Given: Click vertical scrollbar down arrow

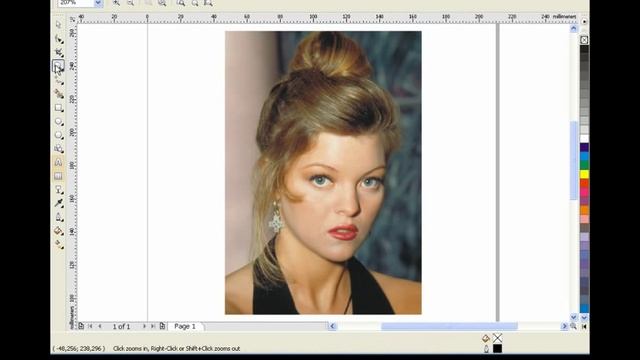Looking at the screenshot, I should point(574,317).
